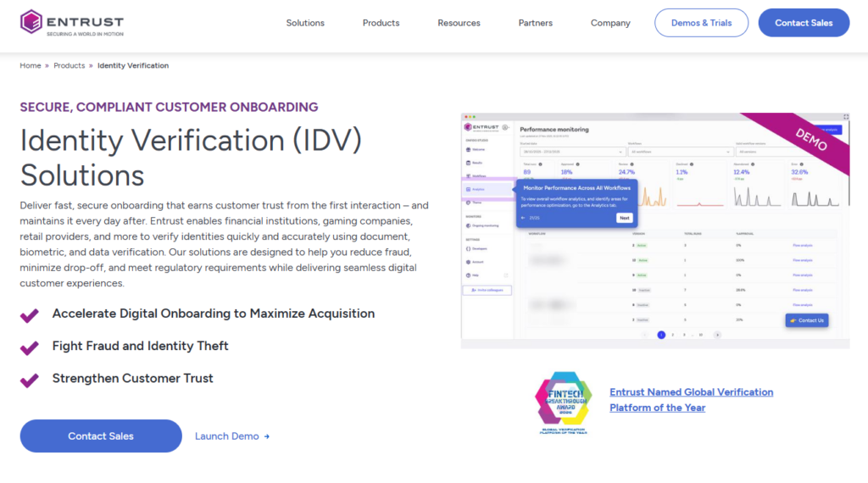
Task: Click the Fintech Breakthrough Award badge
Action: pos(563,402)
